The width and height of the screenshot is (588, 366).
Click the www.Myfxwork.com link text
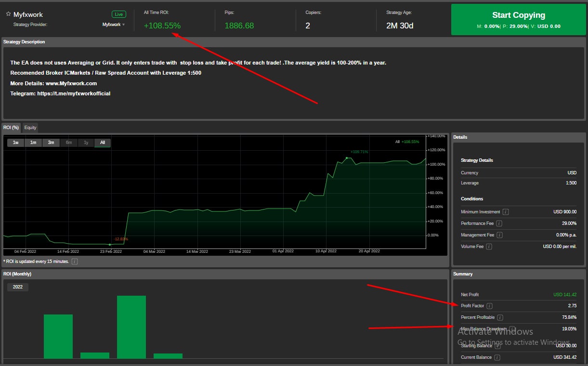(x=71, y=83)
